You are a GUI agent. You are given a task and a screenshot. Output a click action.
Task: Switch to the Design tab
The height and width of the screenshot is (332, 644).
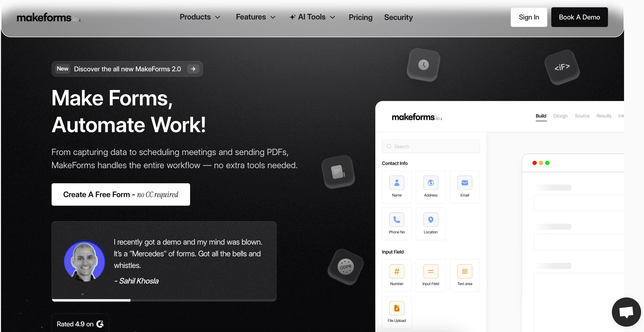click(x=560, y=116)
